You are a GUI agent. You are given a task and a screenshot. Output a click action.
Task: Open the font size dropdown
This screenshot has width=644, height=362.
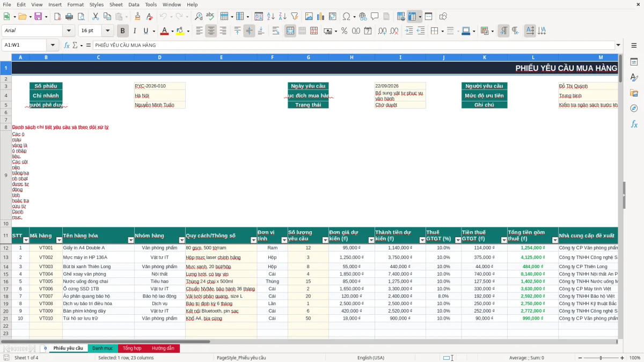click(x=108, y=31)
